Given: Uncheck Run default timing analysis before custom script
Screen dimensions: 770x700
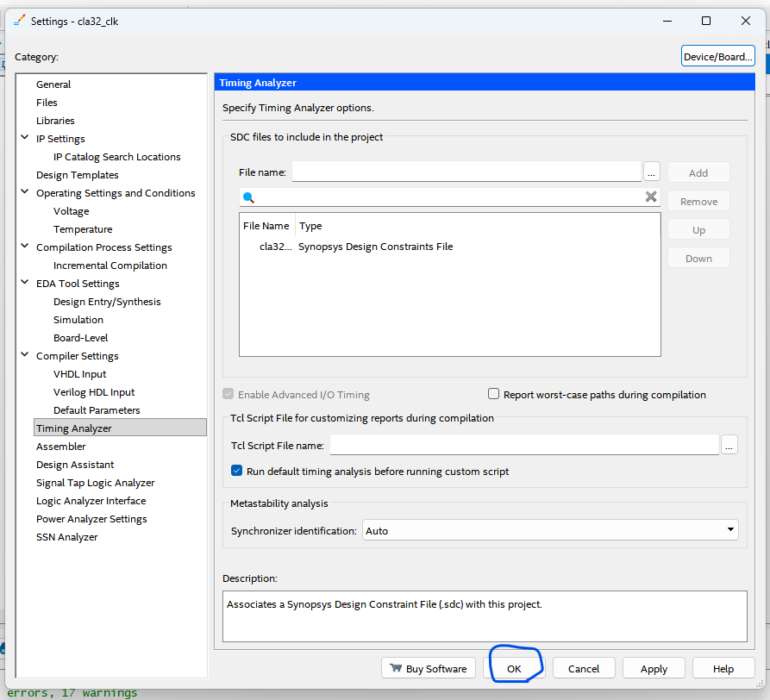Looking at the screenshot, I should [237, 471].
